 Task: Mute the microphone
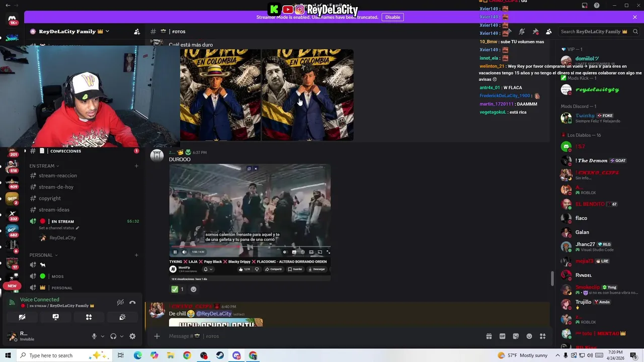pyautogui.click(x=94, y=336)
